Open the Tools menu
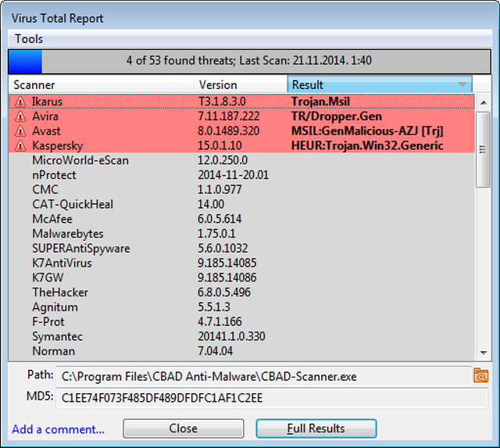Viewport: 500px width, 448px height. (29, 39)
